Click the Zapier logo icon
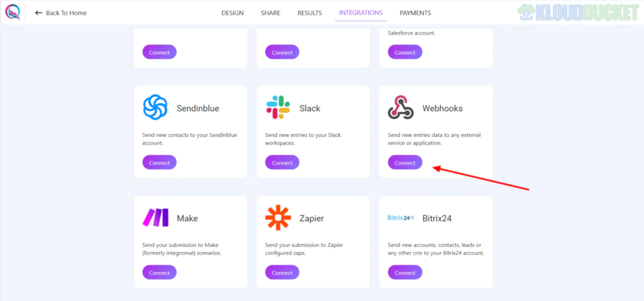The height and width of the screenshot is (301, 644). pyautogui.click(x=278, y=217)
